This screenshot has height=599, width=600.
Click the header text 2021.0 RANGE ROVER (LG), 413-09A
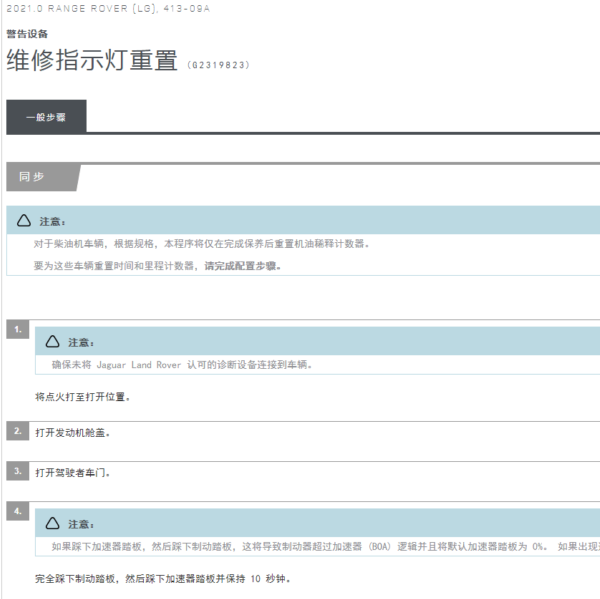coord(108,9)
